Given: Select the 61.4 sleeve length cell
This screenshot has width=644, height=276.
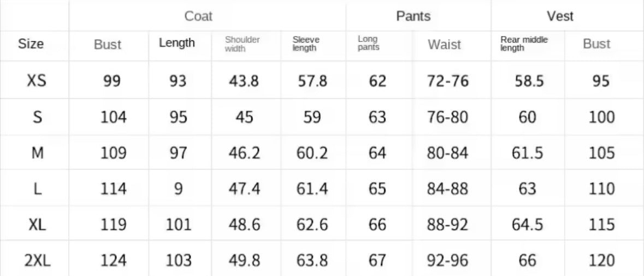Looking at the screenshot, I should pyautogui.click(x=312, y=189).
